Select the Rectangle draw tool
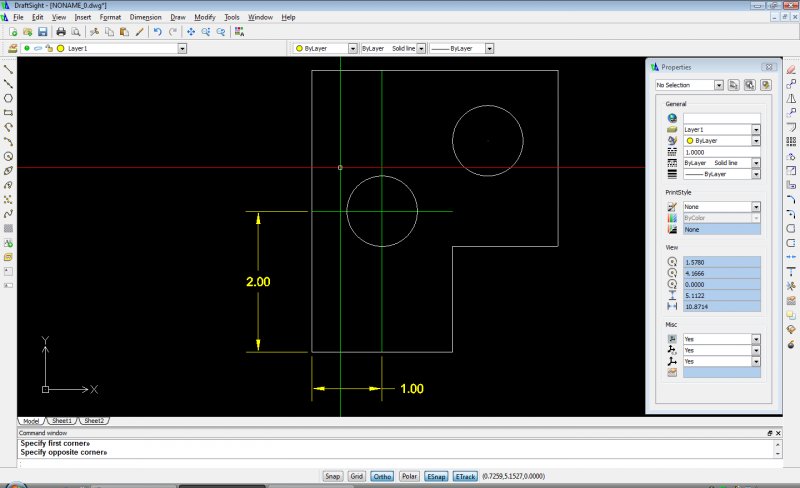This screenshot has width=800, height=488. pos(8,112)
